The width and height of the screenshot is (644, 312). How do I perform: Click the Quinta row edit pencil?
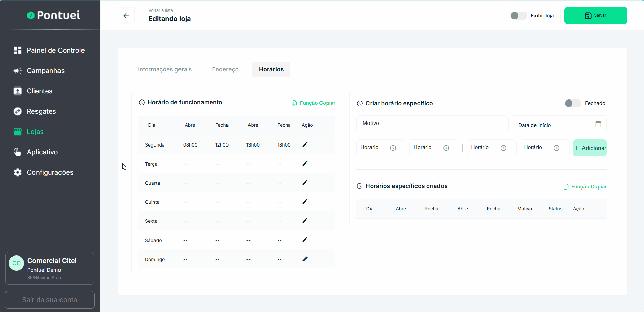click(x=305, y=202)
